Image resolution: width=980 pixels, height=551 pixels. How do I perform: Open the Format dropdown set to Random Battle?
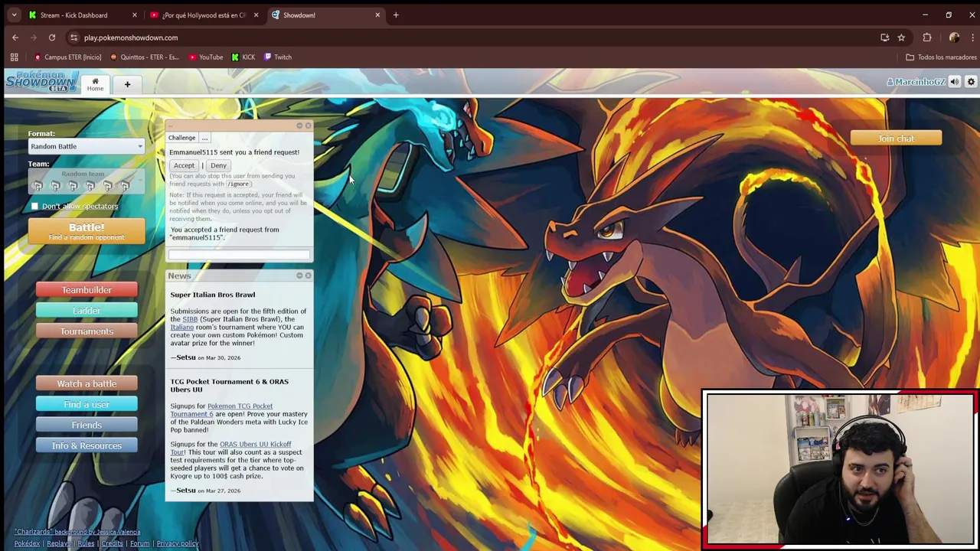pos(87,146)
